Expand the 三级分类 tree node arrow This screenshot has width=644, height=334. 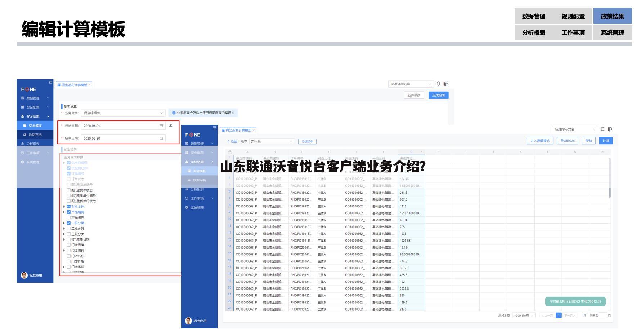tap(64, 234)
